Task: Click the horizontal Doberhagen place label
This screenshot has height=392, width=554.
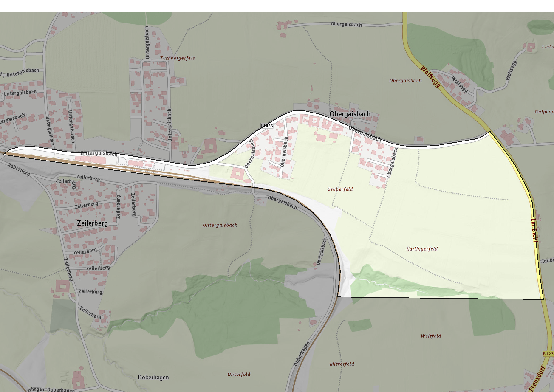Action: (153, 377)
